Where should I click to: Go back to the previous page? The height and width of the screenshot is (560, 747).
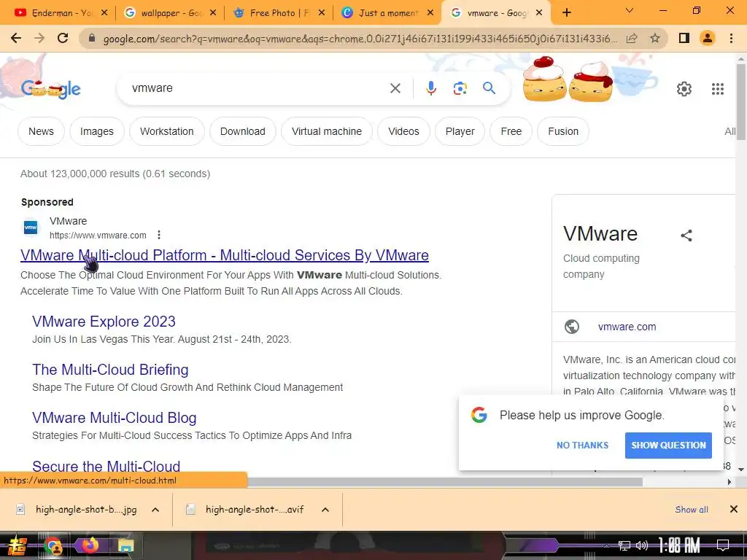(x=16, y=38)
